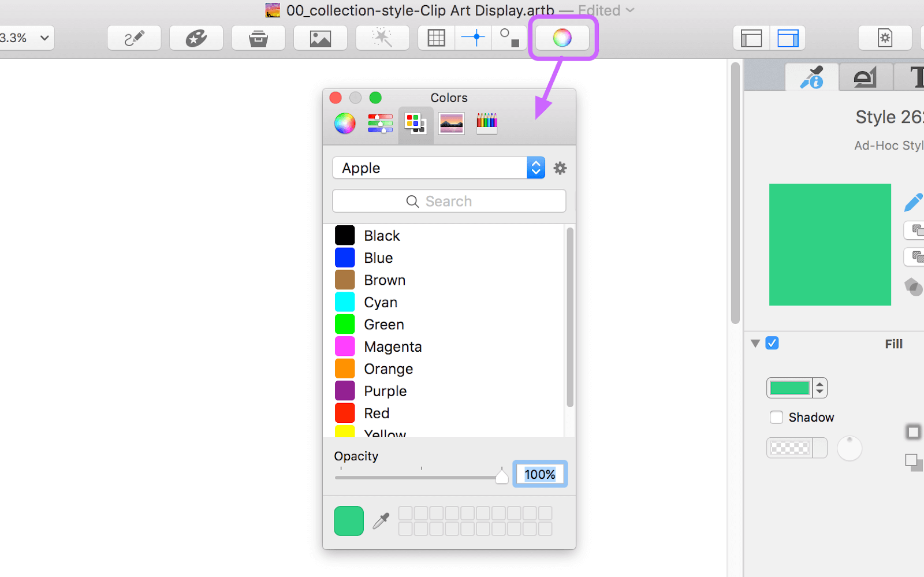Click the shadow transparent color well

tap(789, 448)
